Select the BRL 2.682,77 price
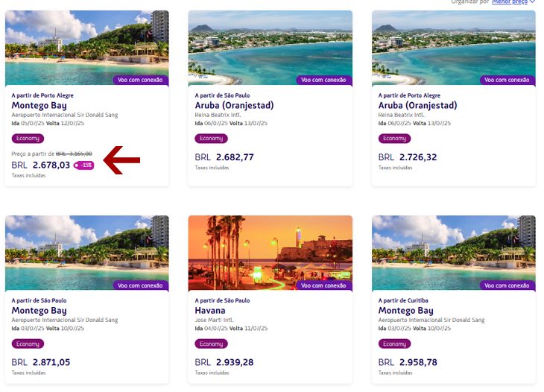544x392 pixels. click(224, 157)
